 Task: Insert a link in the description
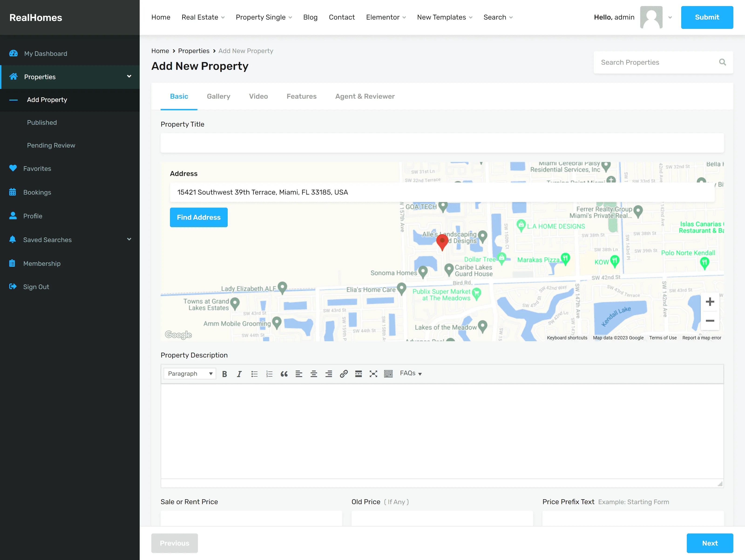click(x=344, y=374)
